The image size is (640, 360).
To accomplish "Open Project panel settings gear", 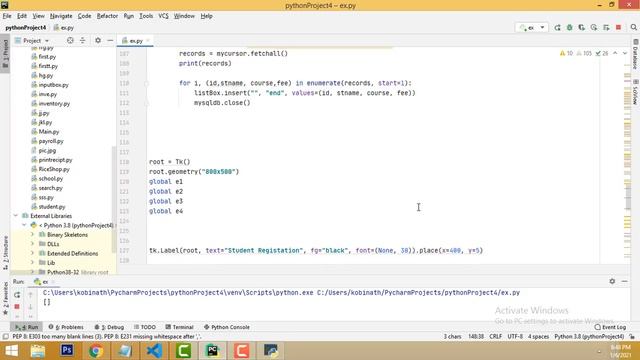I will tap(98, 40).
